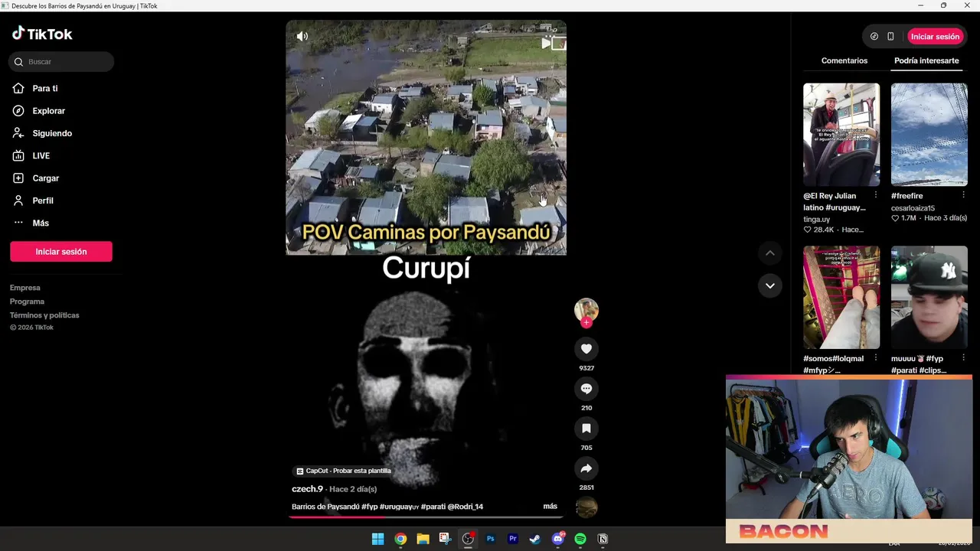Open the Programa footer link

click(27, 302)
